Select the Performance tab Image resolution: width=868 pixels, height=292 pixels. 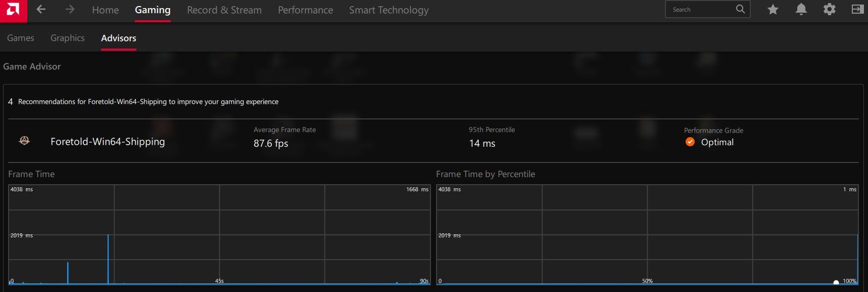(305, 10)
